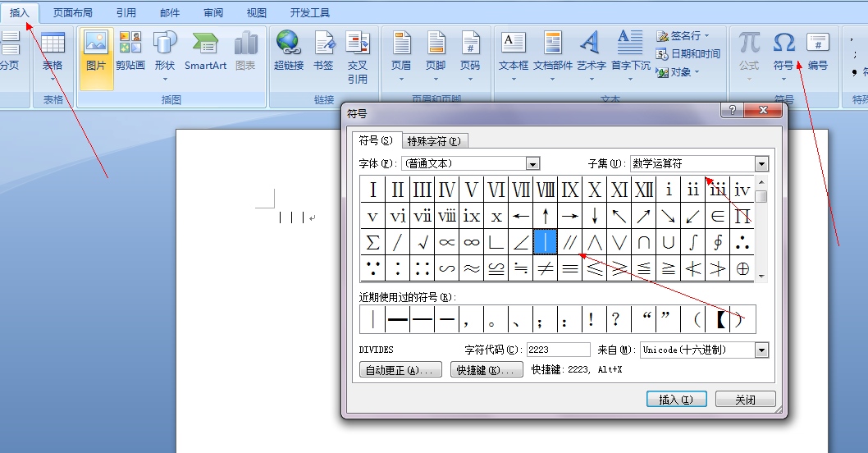Open the 引用 ribbon tab

(126, 13)
